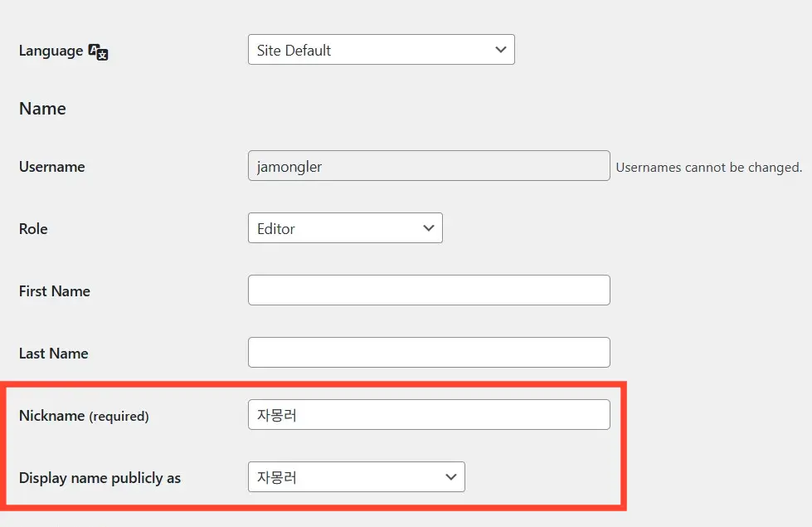Screen dimensions: 812x527
Task: Click the Language field label
Action: [51, 51]
